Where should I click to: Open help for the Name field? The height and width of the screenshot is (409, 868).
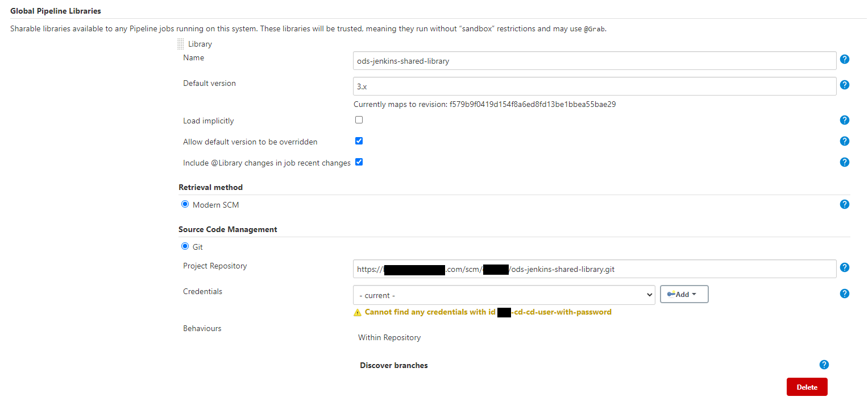[844, 59]
